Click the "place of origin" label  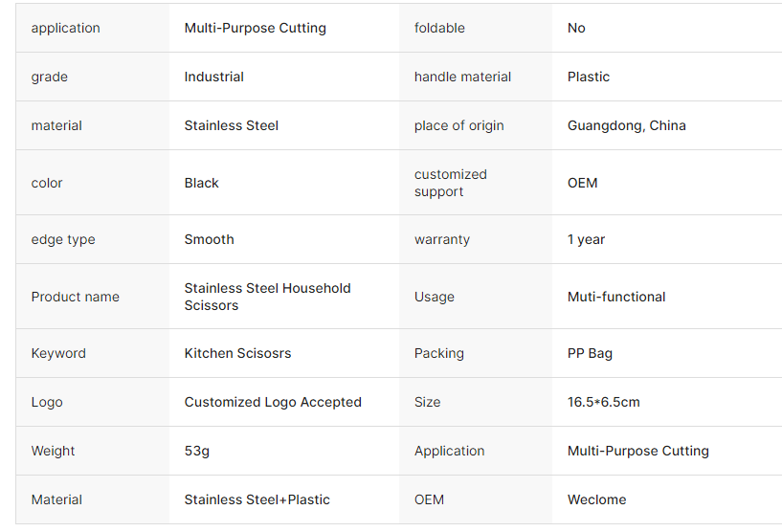coord(458,125)
